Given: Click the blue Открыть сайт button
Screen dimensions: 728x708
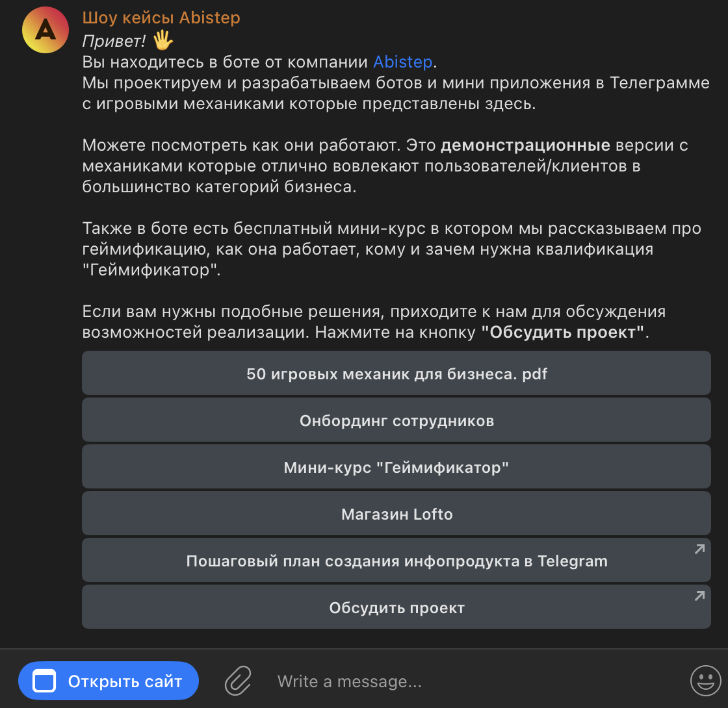Looking at the screenshot, I should (x=109, y=681).
